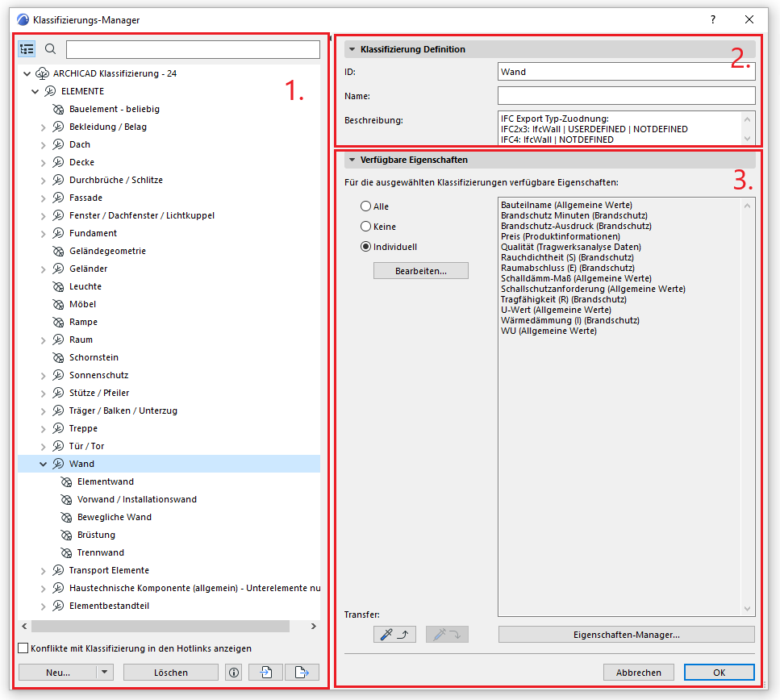The height and width of the screenshot is (700, 780).
Task: Expand the Treppe tree node
Action: pos(44,428)
